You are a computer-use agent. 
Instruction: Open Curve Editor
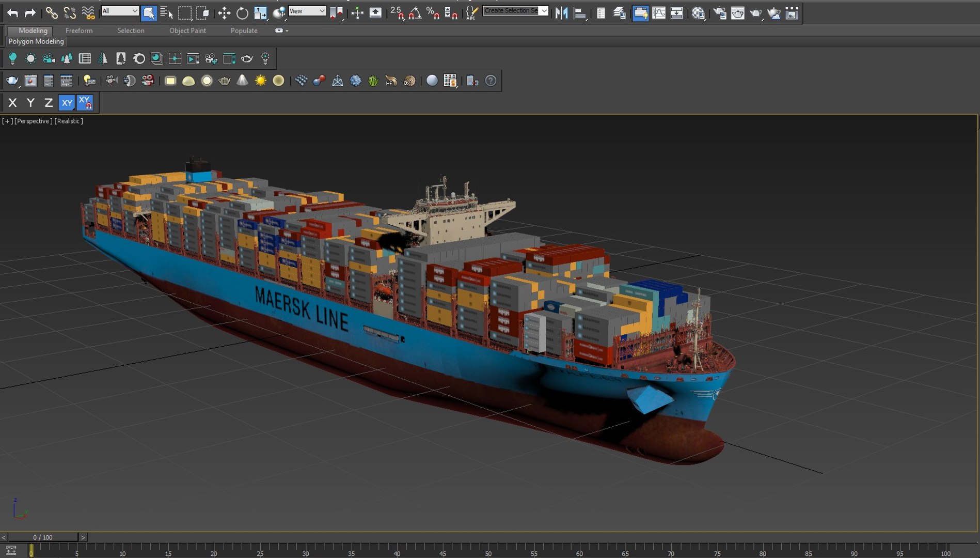[659, 13]
